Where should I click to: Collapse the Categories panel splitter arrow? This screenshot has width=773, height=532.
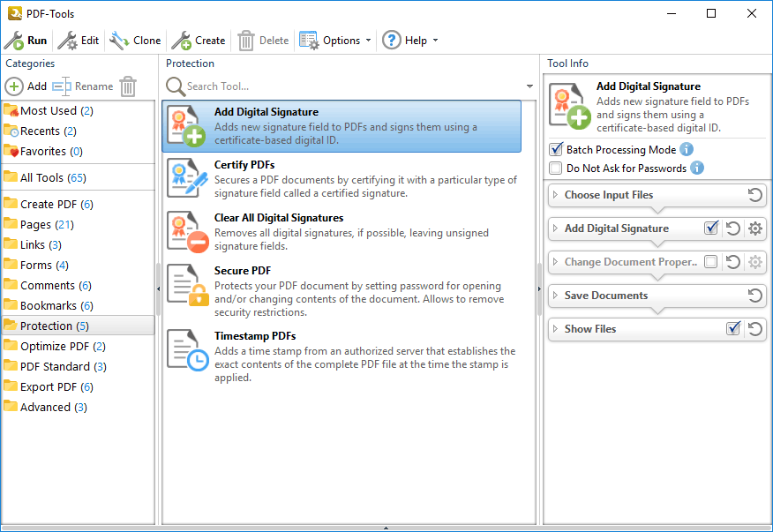(x=158, y=288)
